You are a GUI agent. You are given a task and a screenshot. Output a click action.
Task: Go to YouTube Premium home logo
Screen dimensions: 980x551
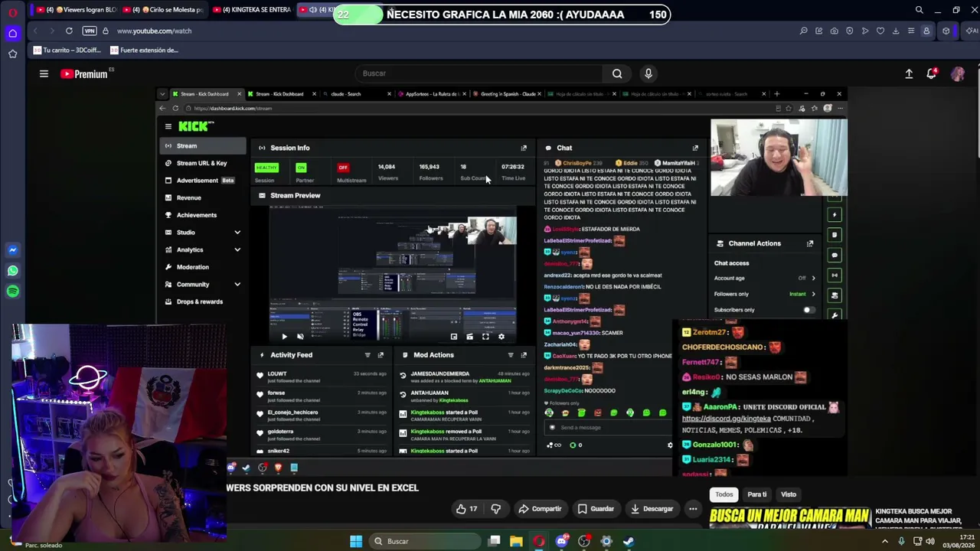click(x=85, y=74)
